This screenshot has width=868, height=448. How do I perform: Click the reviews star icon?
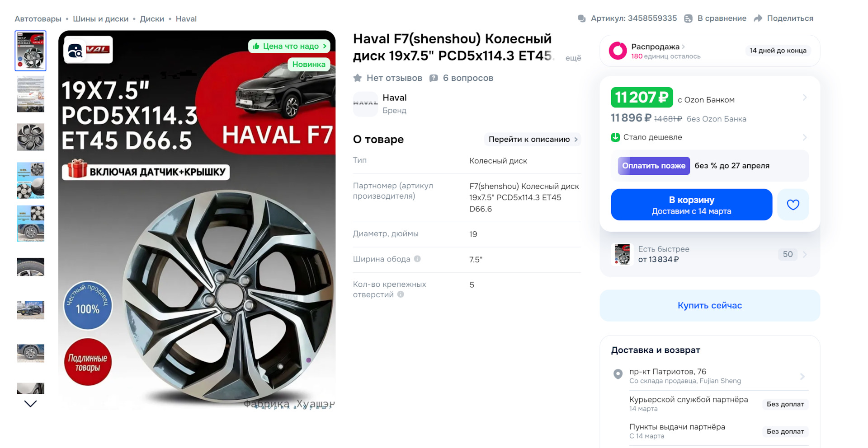click(358, 78)
